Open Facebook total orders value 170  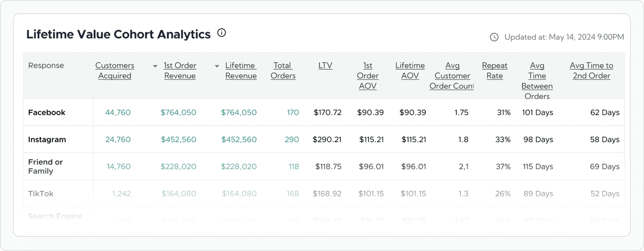pos(293,112)
